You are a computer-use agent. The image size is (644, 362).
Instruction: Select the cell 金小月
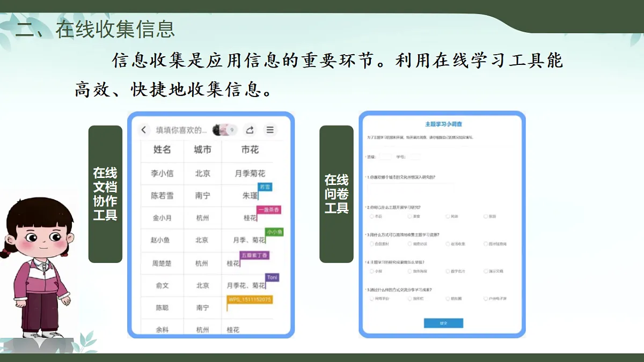pos(162,218)
